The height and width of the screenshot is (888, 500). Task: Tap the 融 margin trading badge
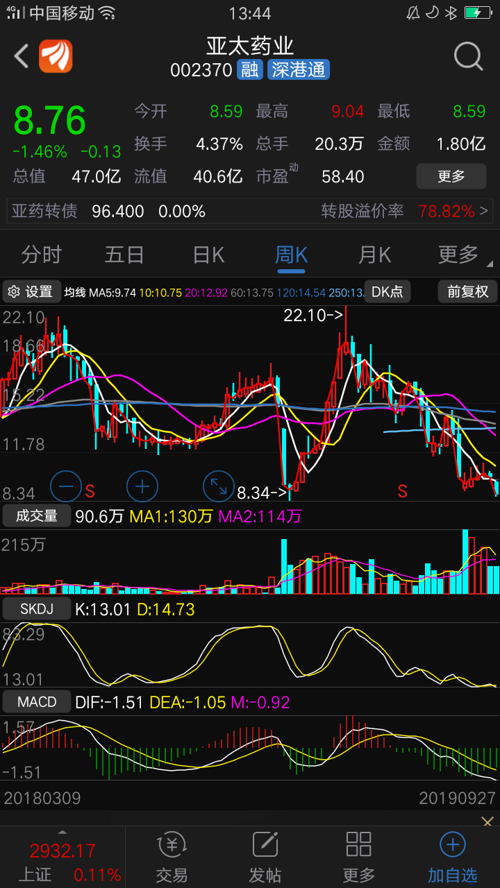[x=250, y=70]
